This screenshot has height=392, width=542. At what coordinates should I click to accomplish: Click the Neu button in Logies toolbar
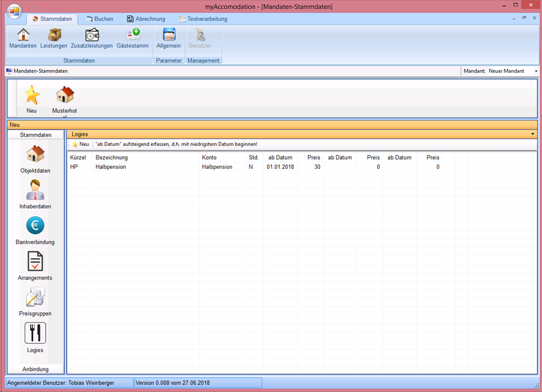(80, 144)
